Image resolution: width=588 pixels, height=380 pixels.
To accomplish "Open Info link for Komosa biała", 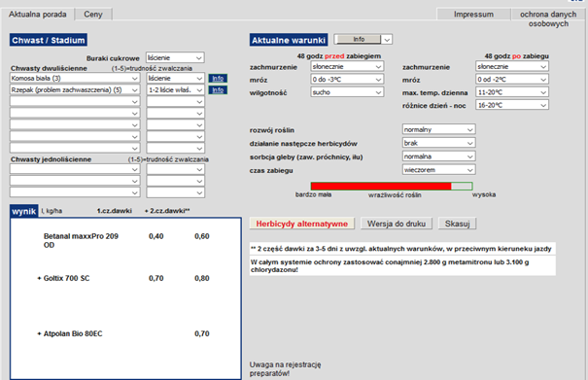I will point(218,79).
